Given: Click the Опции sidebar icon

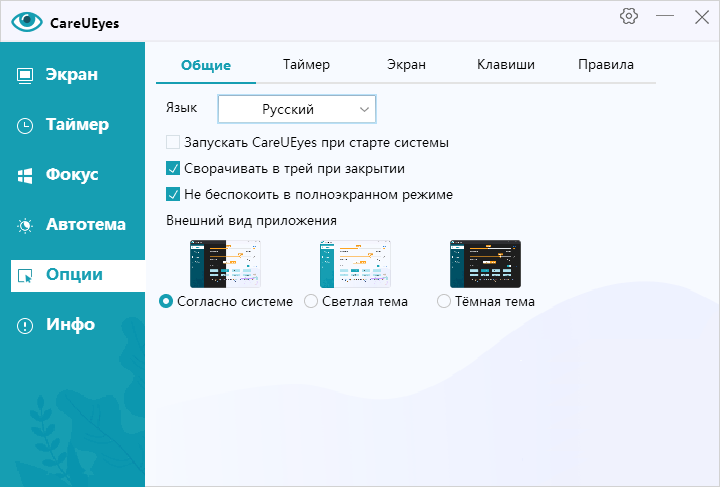Looking at the screenshot, I should 26,275.
